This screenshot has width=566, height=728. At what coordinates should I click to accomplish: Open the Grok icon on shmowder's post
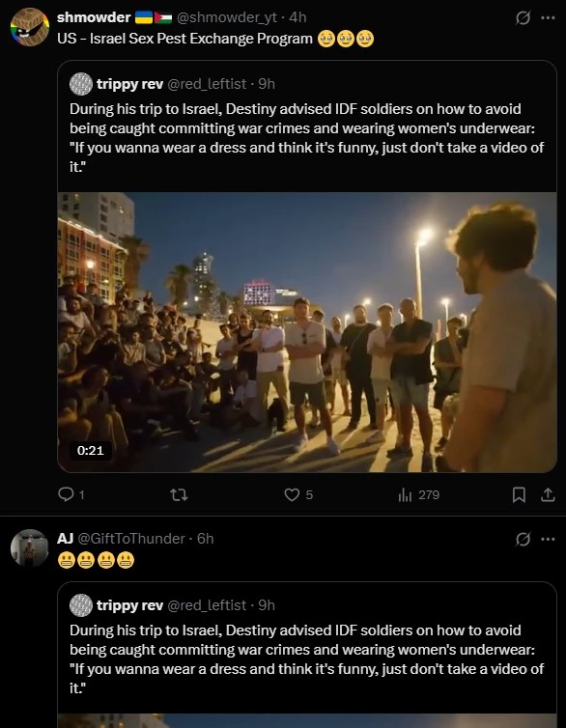(x=523, y=18)
